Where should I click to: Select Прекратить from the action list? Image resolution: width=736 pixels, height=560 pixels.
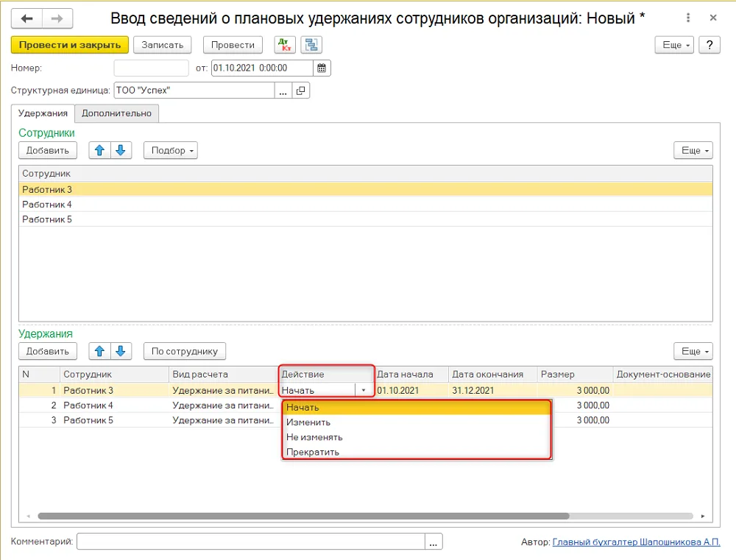(313, 452)
